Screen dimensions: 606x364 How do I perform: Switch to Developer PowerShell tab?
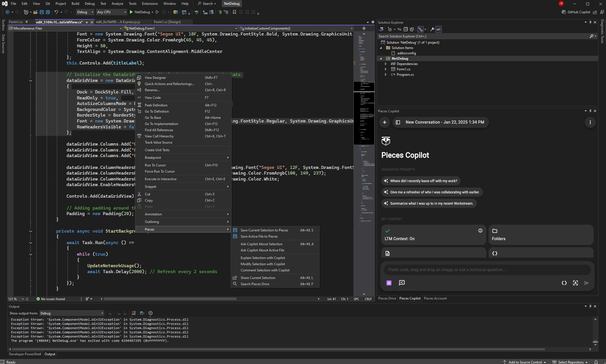(25, 354)
